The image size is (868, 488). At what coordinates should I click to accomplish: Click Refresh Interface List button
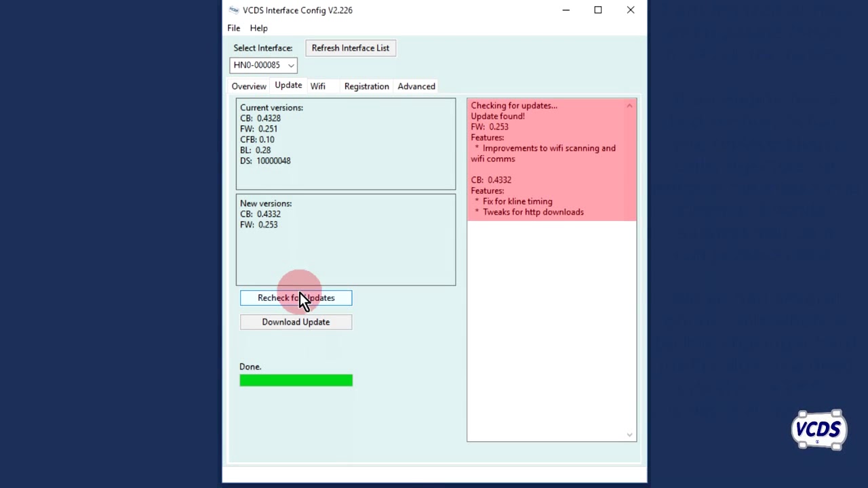350,48
